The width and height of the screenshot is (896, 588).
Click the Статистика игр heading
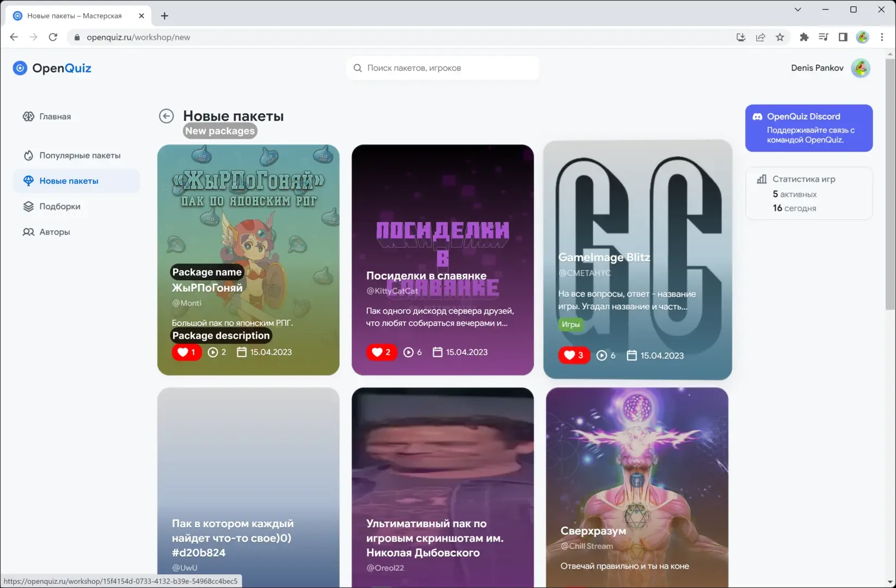804,179
